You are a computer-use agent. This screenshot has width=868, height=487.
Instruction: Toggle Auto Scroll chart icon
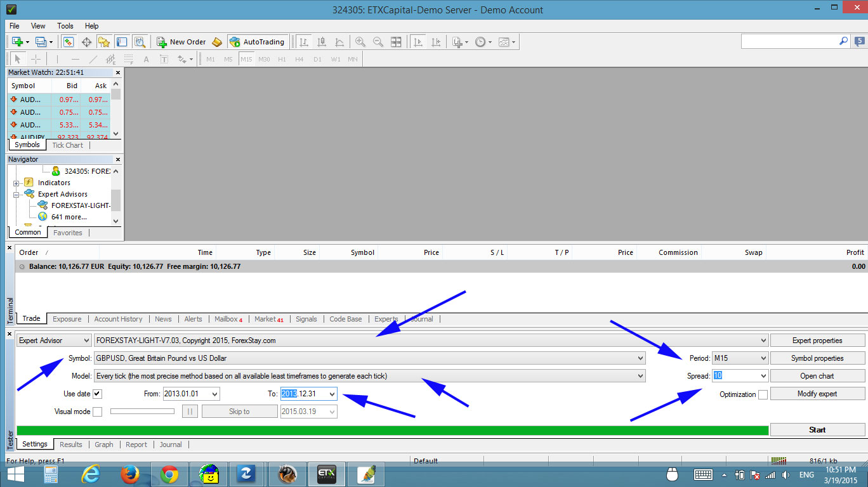point(418,42)
